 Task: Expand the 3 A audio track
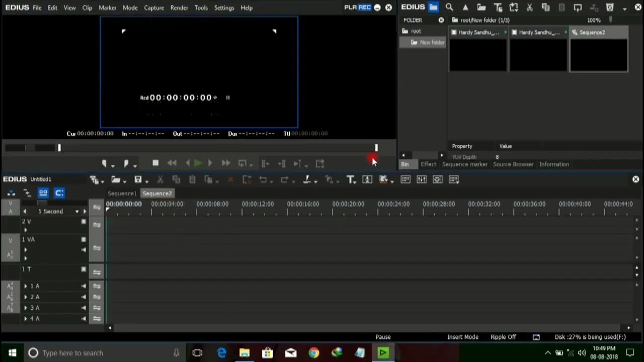(26, 308)
